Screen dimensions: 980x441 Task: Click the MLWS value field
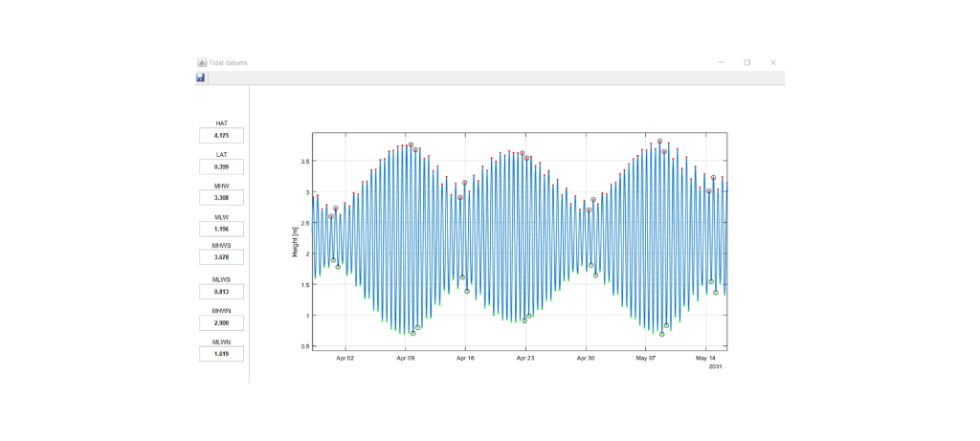tap(222, 292)
